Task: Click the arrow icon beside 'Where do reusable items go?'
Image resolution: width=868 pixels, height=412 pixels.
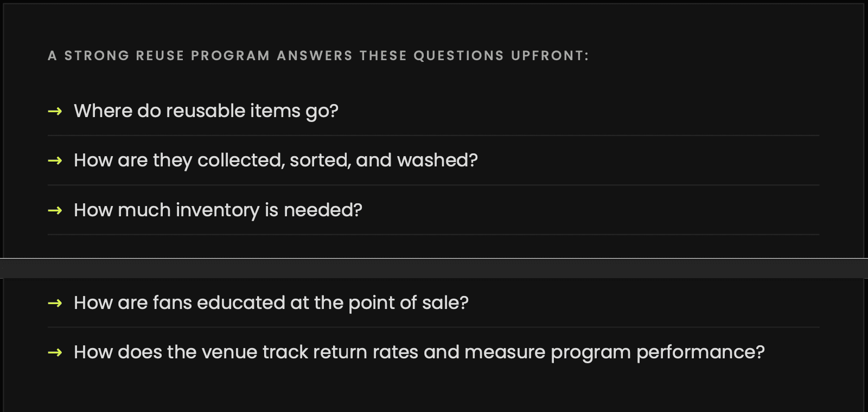Action: tap(55, 111)
